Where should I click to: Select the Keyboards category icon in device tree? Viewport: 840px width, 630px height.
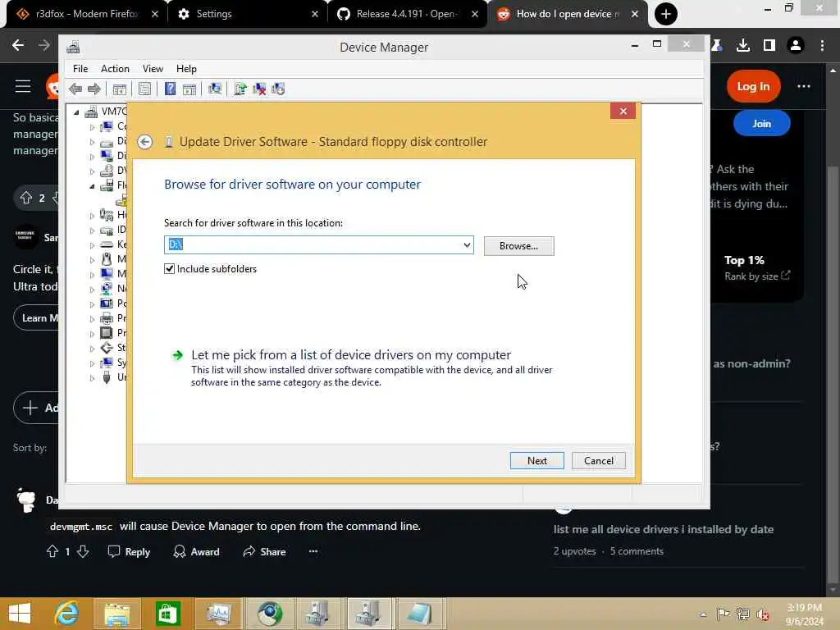[x=107, y=244]
